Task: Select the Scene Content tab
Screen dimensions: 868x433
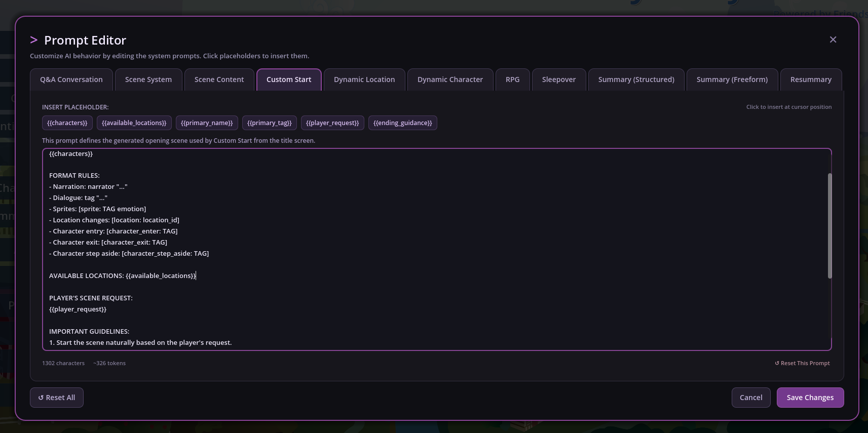Action: coord(219,80)
